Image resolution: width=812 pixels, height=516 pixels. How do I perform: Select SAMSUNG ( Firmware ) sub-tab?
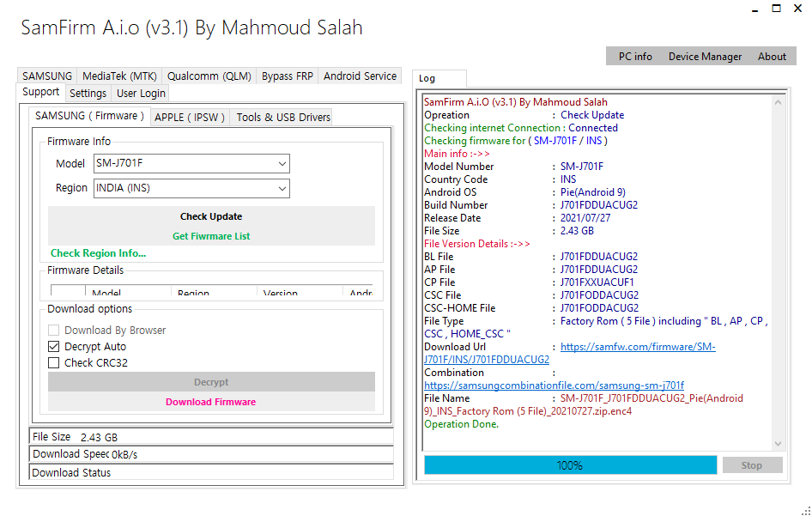89,116
